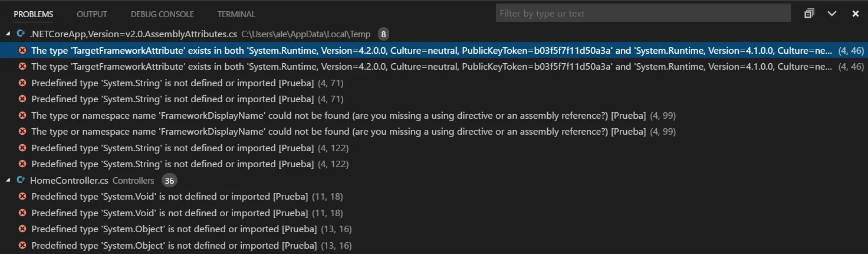Collapse the .NETCoreApp AssemblyAttributes.cs group
Screen dimensions: 868x254
tap(8, 34)
